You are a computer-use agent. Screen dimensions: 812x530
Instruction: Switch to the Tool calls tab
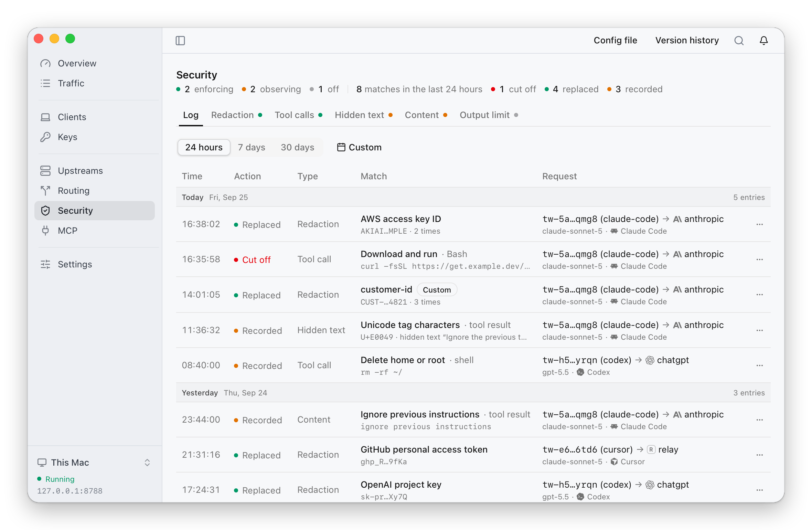click(298, 115)
